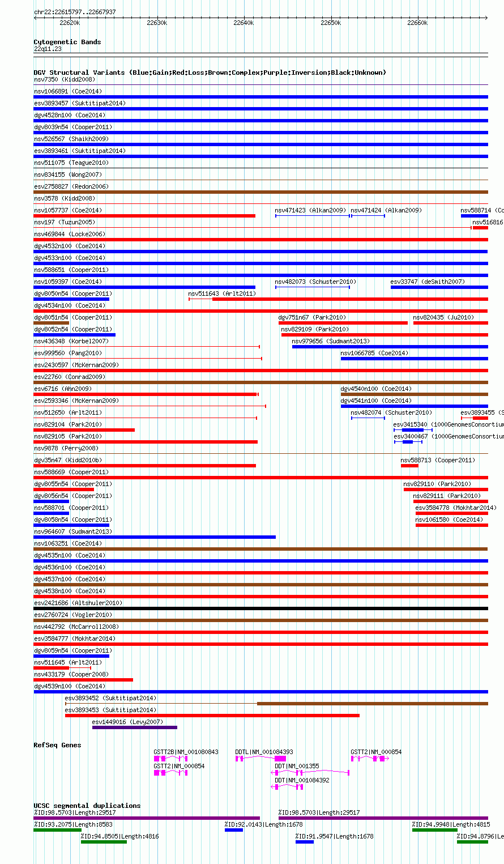Open esv2421686 (Altshuler2010) variant
Viewport: 504px width, 864px height.
point(78,603)
